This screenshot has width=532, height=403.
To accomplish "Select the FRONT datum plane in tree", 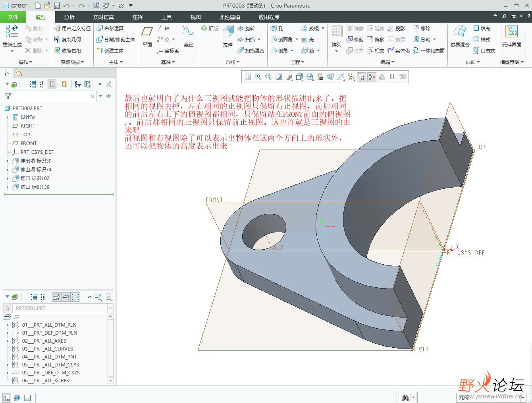I will pos(29,143).
